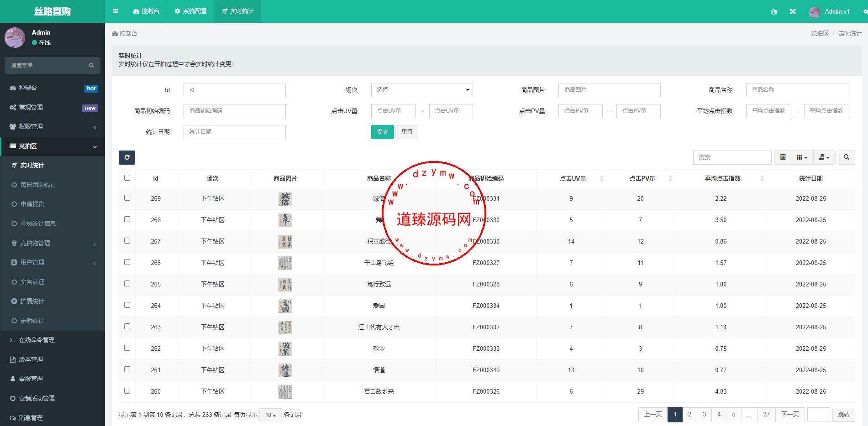Screen dimensions: 868x426
Task: Click the refresh table button
Action: click(x=127, y=157)
